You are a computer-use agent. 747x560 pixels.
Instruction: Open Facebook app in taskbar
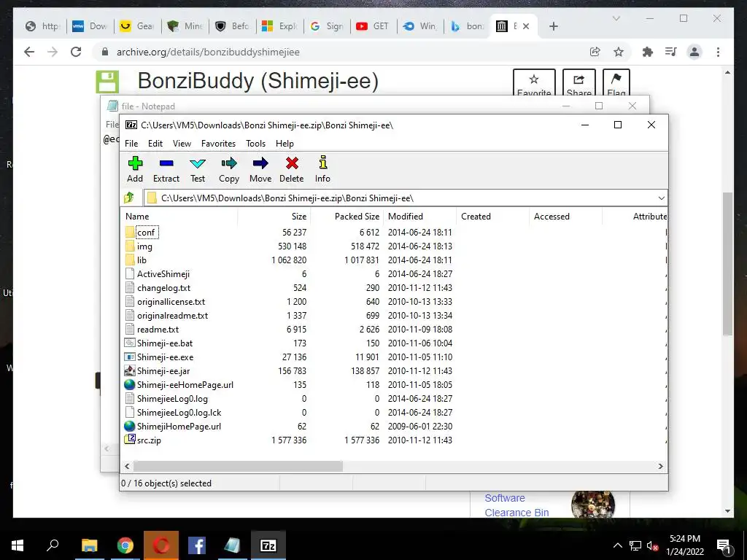196,545
